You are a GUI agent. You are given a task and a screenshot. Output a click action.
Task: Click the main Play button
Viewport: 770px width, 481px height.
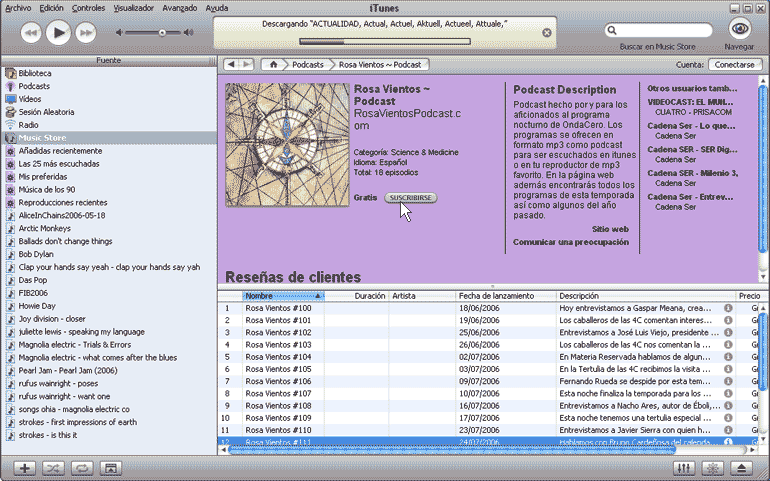58,33
